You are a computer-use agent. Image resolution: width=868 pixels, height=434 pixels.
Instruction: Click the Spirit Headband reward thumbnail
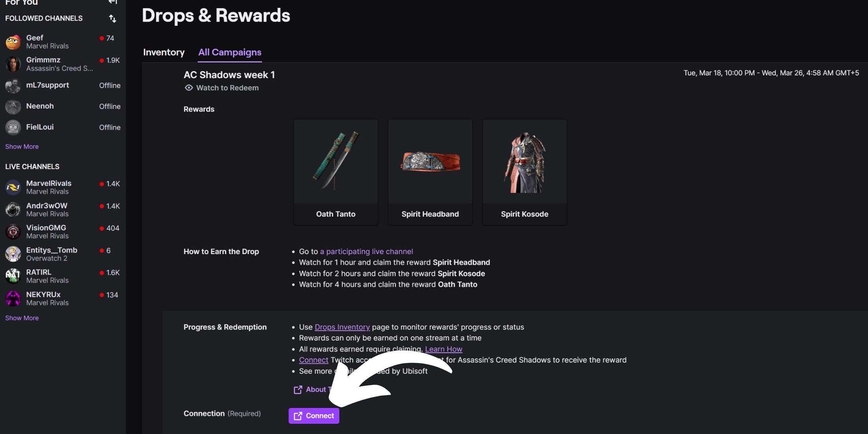click(430, 162)
